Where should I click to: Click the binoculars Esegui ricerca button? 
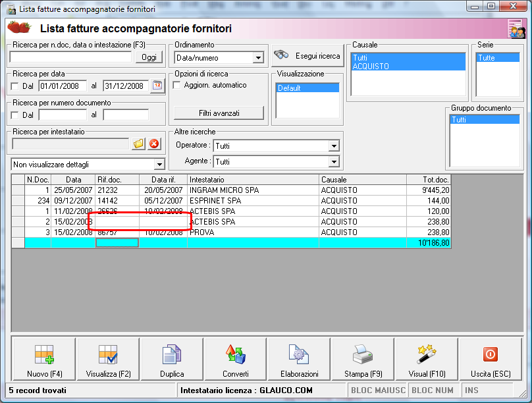pos(307,56)
